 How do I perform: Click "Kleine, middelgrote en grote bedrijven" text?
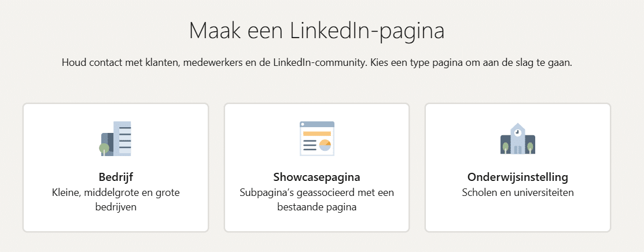point(116,199)
